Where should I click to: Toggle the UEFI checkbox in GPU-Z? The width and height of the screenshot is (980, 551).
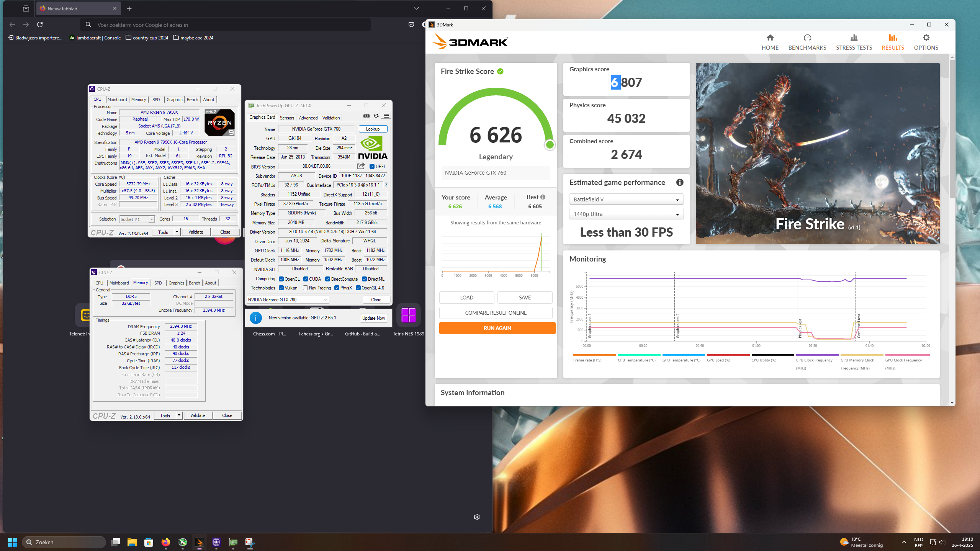click(x=372, y=167)
